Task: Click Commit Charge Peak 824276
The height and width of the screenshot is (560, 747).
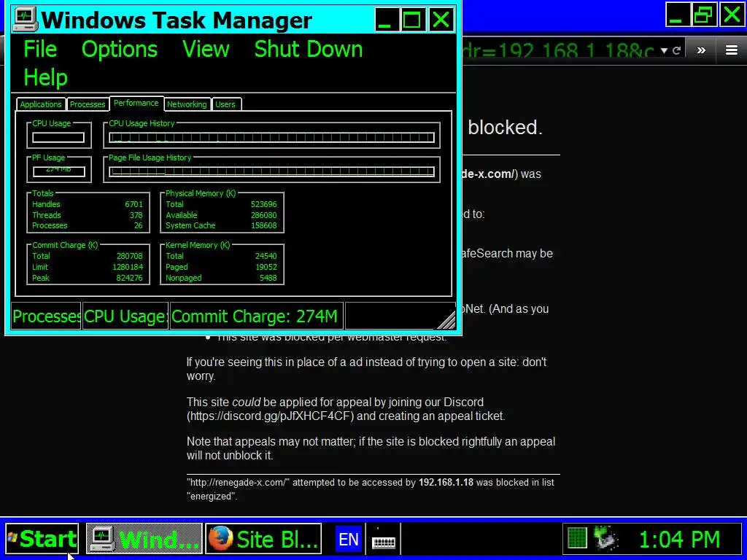Action: coord(130,278)
